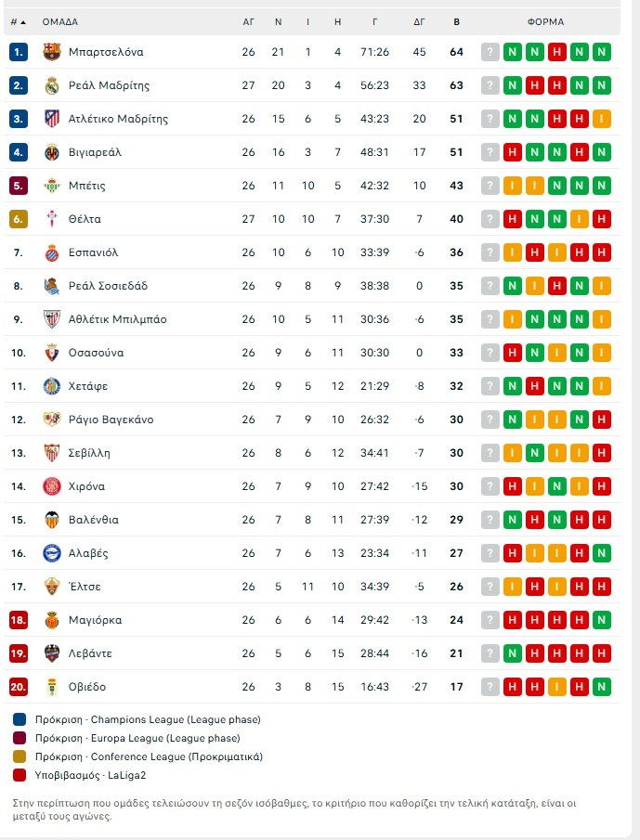This screenshot has width=640, height=840.
Task: Open the Θέλτα team link
Action: 85,219
